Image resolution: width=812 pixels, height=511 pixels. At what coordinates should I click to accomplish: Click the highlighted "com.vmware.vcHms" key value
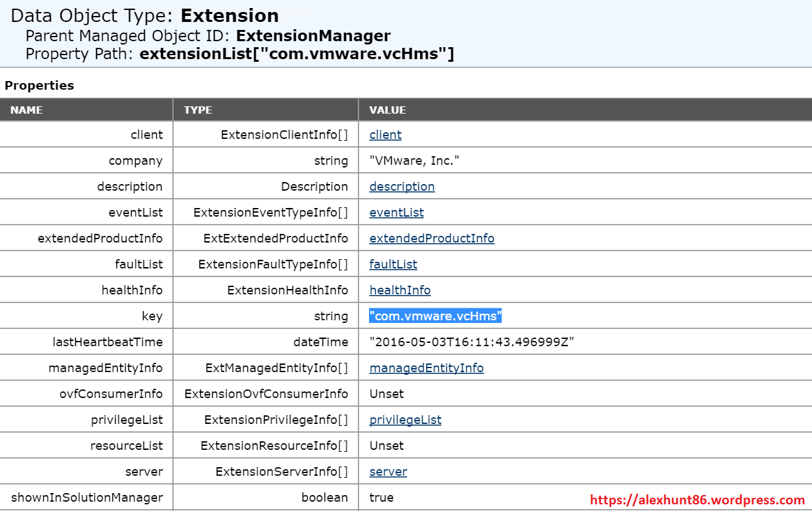(x=436, y=316)
